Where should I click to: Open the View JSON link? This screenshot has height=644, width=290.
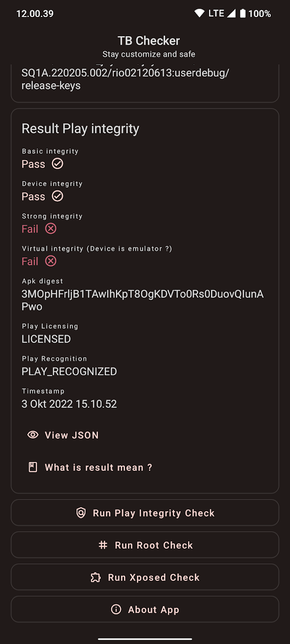72,435
